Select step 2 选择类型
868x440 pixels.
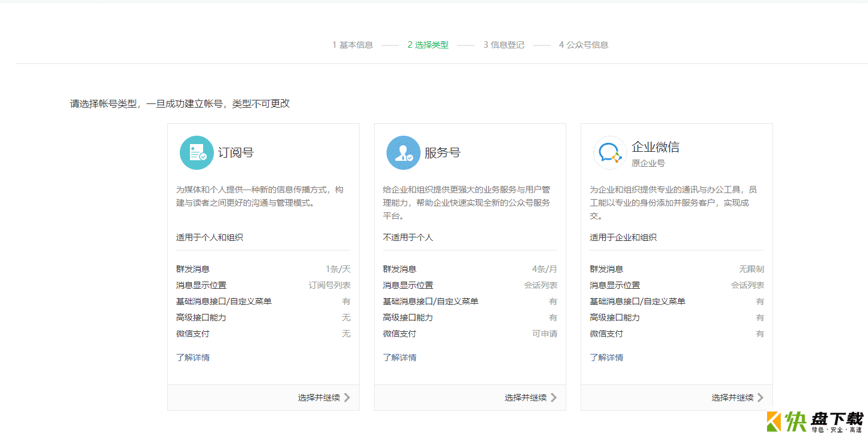coord(428,45)
